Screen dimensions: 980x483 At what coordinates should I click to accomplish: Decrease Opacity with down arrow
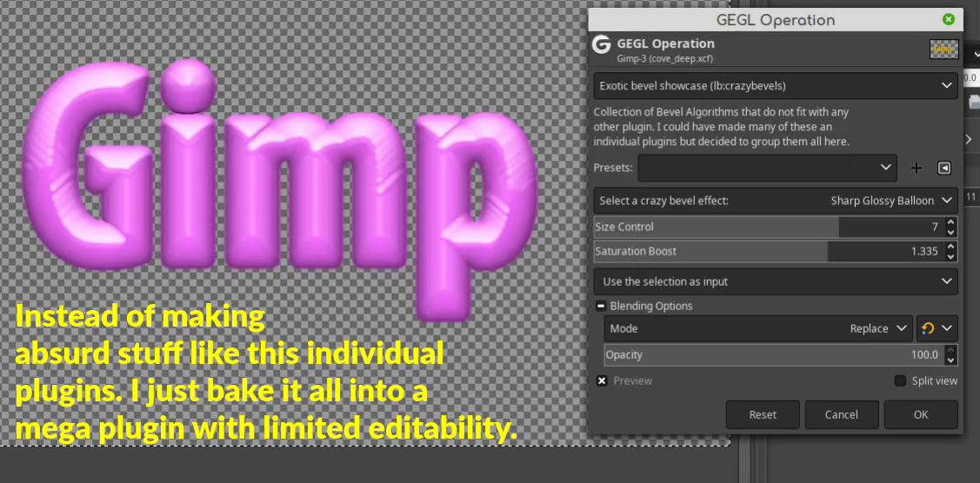tap(950, 361)
